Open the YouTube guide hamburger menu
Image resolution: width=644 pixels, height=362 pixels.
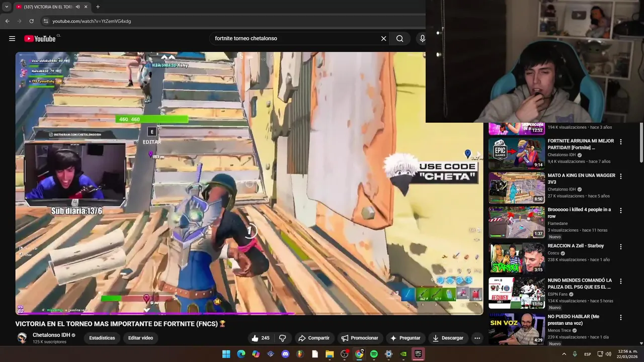(12, 39)
